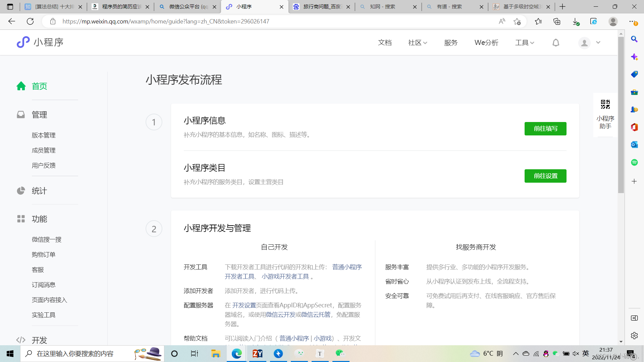Show hidden system tray icons

tap(516, 354)
